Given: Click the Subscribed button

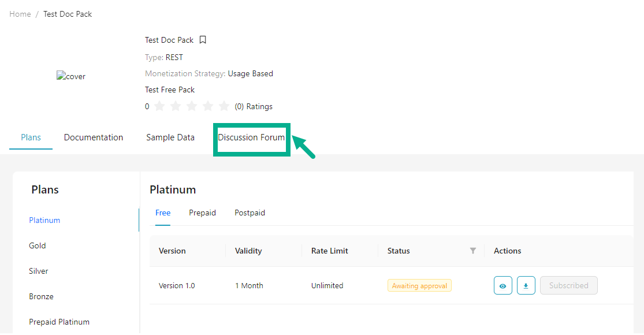Looking at the screenshot, I should [568, 285].
